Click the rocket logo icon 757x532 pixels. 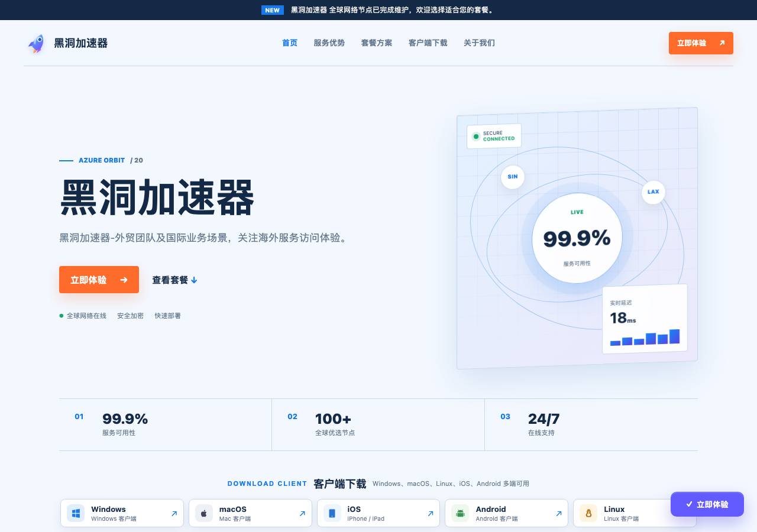click(x=36, y=43)
